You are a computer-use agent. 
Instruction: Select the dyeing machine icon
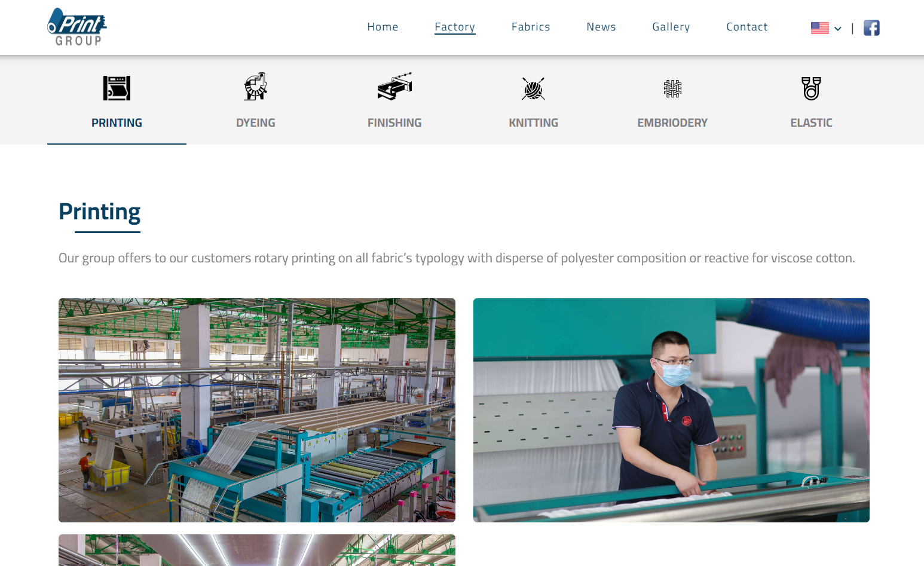coord(256,87)
